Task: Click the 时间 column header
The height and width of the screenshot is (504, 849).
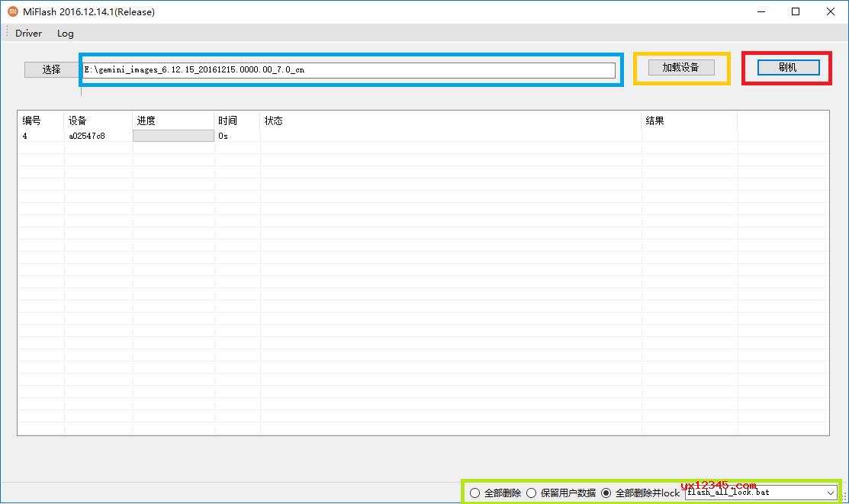Action: 237,120
